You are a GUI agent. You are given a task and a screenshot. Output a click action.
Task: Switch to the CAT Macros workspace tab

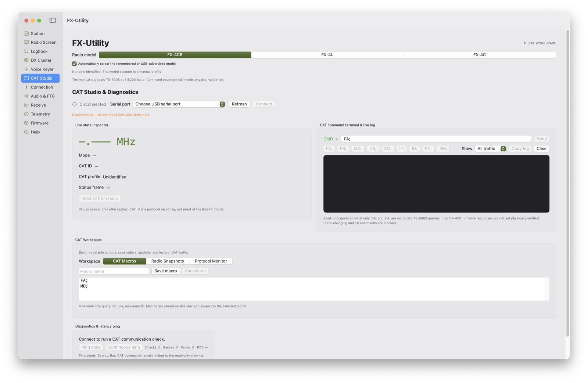(x=124, y=261)
